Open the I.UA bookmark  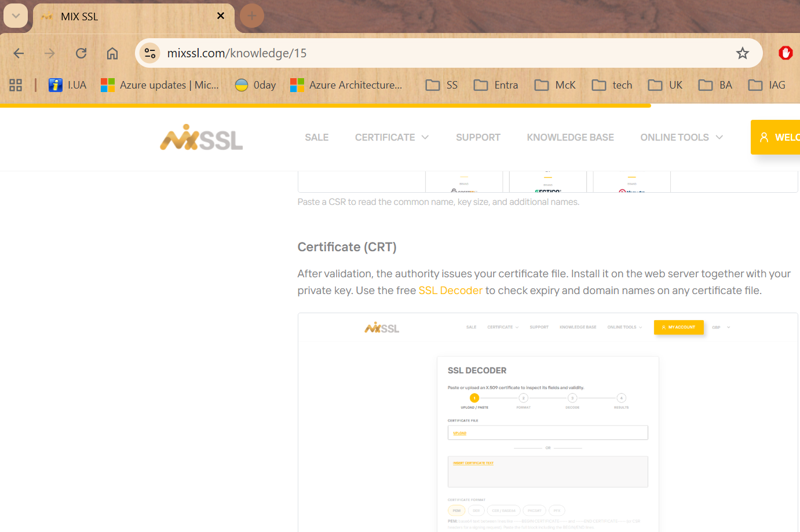tap(67, 85)
